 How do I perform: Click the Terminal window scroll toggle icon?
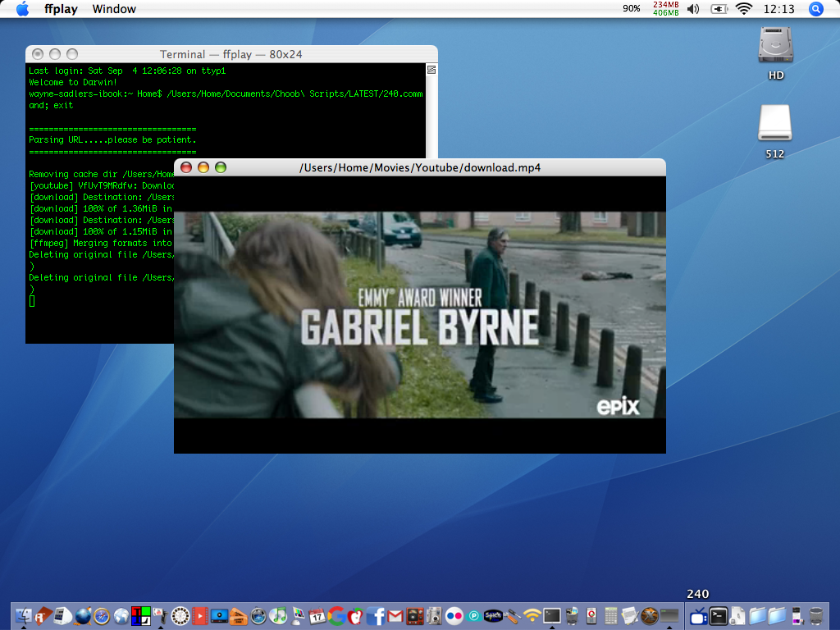tap(431, 70)
